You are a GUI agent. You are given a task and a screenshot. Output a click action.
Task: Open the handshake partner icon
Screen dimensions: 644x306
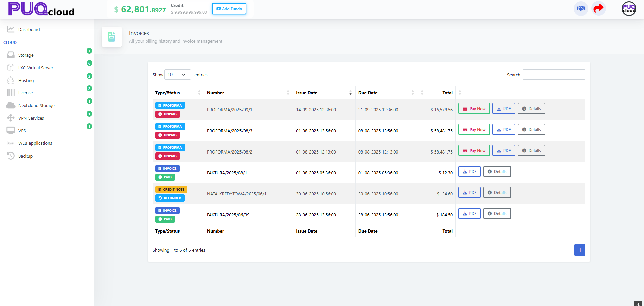coord(581,8)
